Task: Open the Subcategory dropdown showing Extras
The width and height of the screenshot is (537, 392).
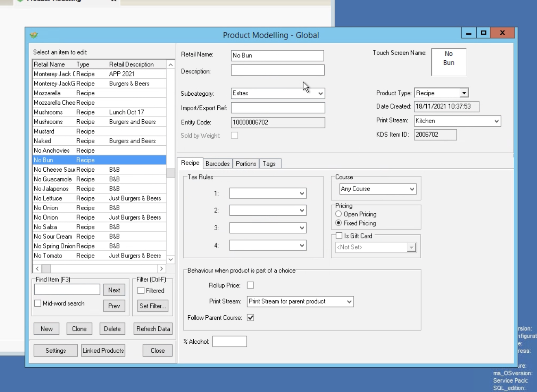Action: pyautogui.click(x=320, y=94)
